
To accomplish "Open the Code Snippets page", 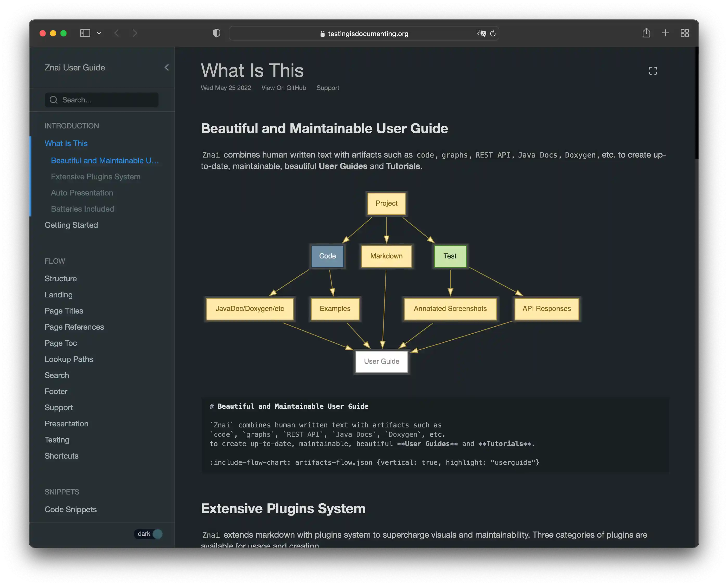I will [71, 509].
